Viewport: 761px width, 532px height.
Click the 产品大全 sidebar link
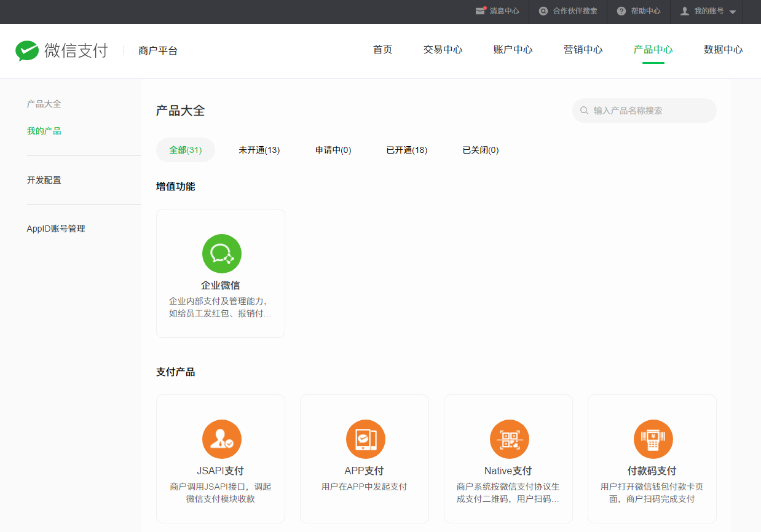(x=44, y=104)
